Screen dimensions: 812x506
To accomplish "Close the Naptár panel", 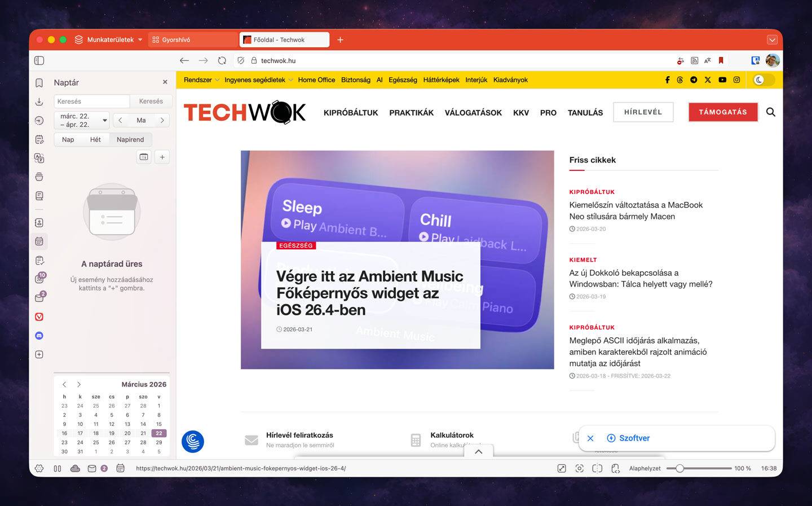I will pyautogui.click(x=165, y=82).
